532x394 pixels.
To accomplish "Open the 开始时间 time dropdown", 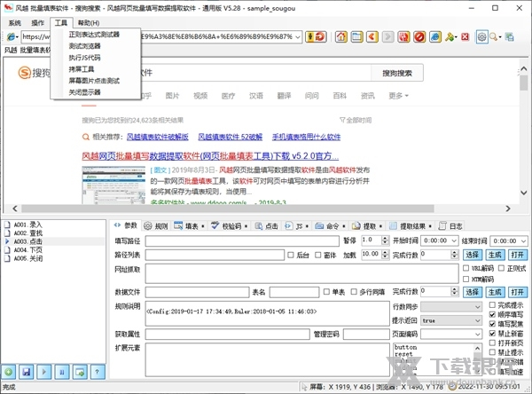I will click(x=454, y=240).
